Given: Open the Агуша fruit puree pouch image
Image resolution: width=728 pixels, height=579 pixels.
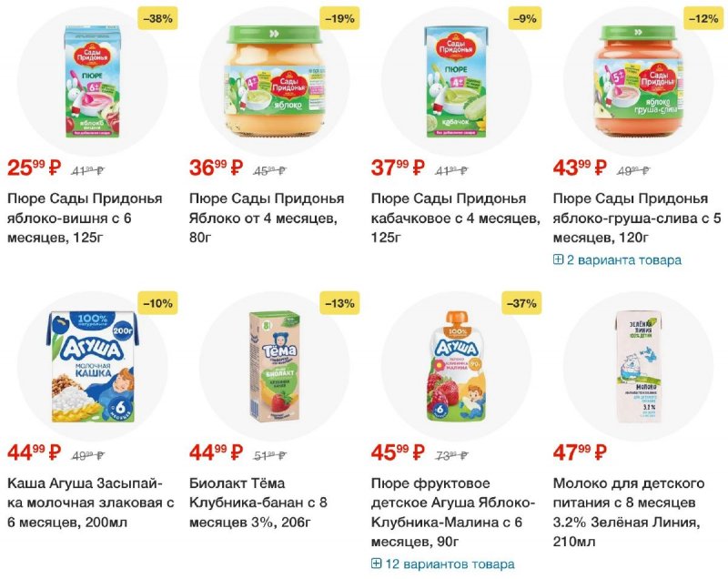Looking at the screenshot, I should pyautogui.click(x=456, y=367).
